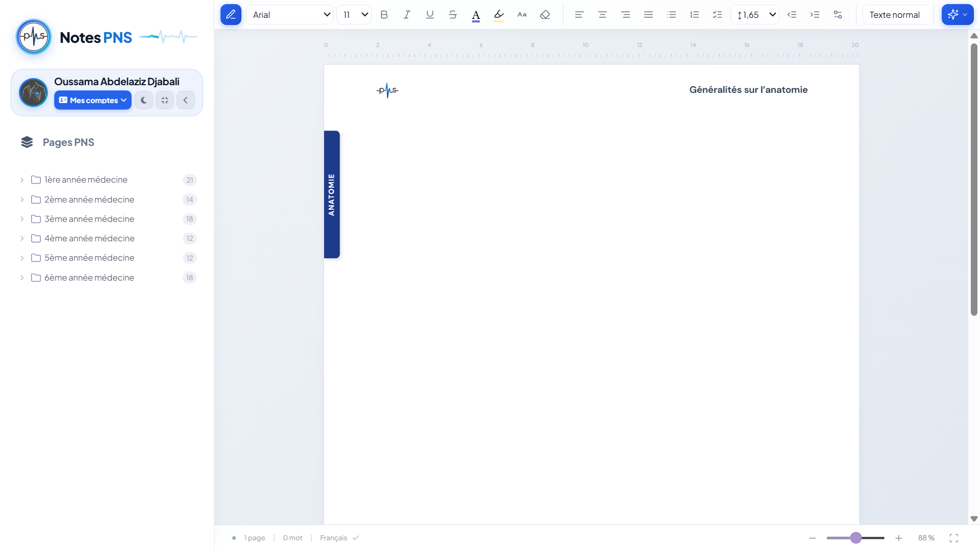Viewport: 980px width, 551px height.
Task: Decrease paragraph indent
Action: 792,15
